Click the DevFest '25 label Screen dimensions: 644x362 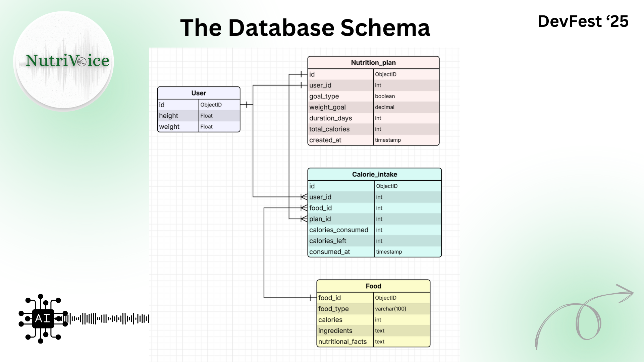click(583, 21)
